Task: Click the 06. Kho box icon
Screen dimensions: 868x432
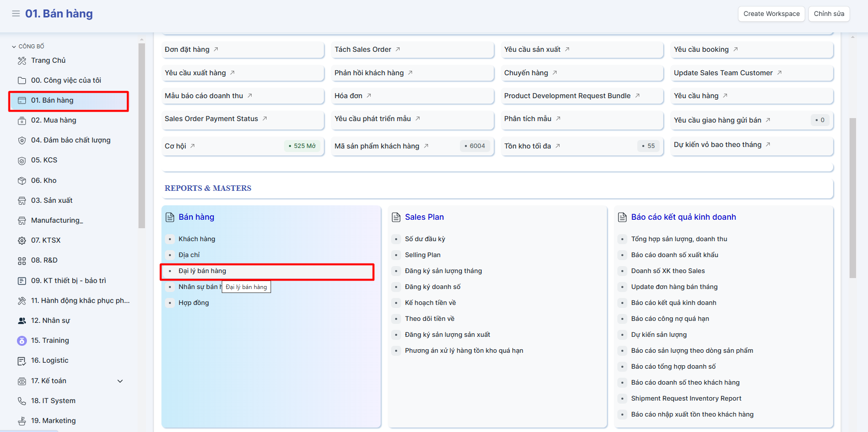Action: tap(22, 181)
